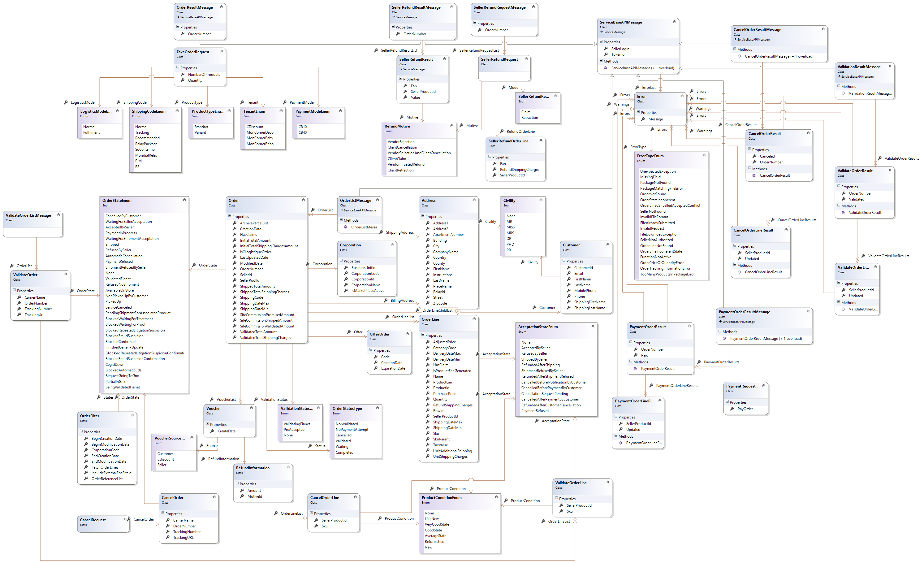Collapse the Methods compartment of ServiceBaseAPIMessage
The image size is (924, 563).
[x=601, y=61]
